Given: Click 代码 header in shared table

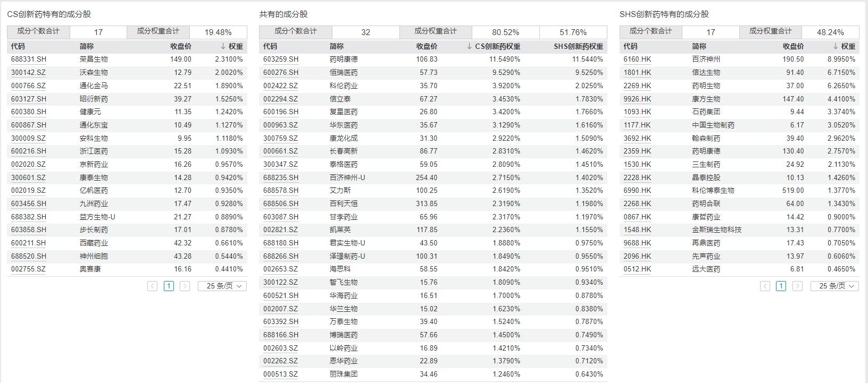Looking at the screenshot, I should coord(270,46).
